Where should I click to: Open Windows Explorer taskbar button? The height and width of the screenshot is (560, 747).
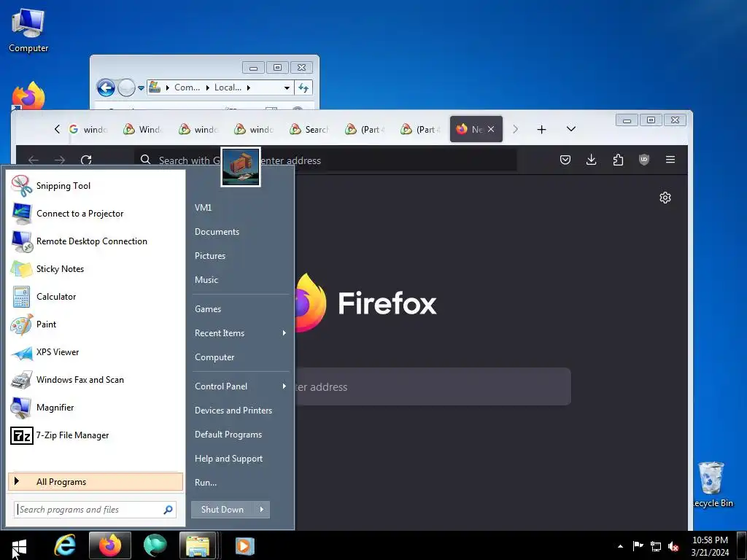(x=198, y=545)
